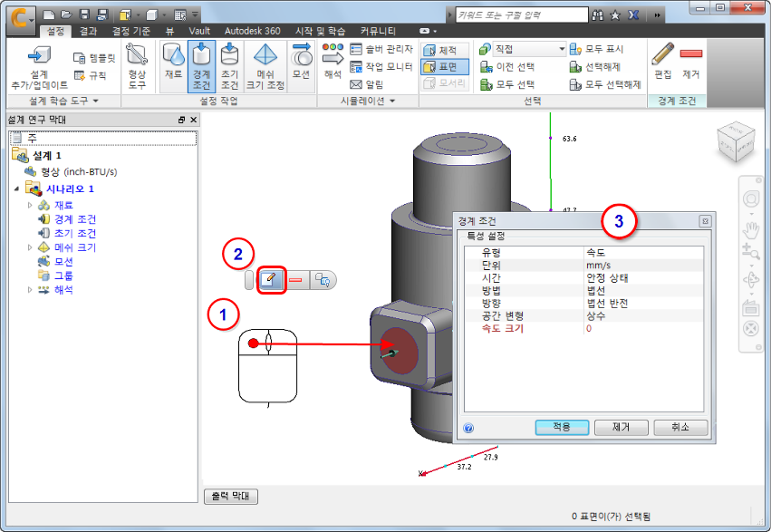Open 메쉬 크기 조정 tool
The image size is (771, 532).
coord(265,67)
